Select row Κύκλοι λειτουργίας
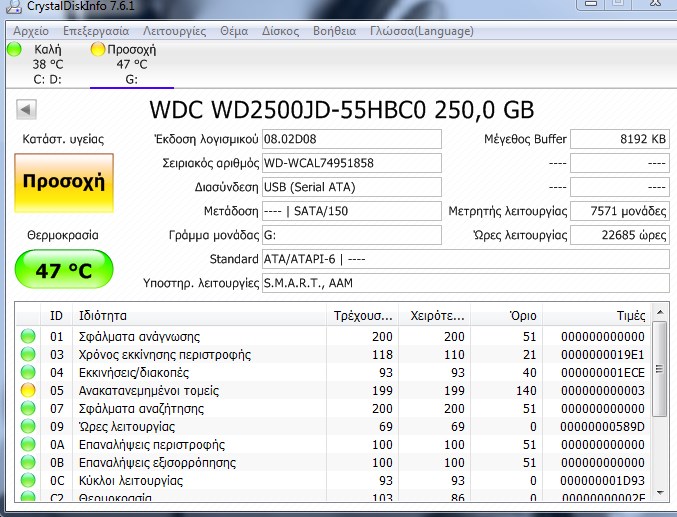677x517 pixels. (x=333, y=480)
